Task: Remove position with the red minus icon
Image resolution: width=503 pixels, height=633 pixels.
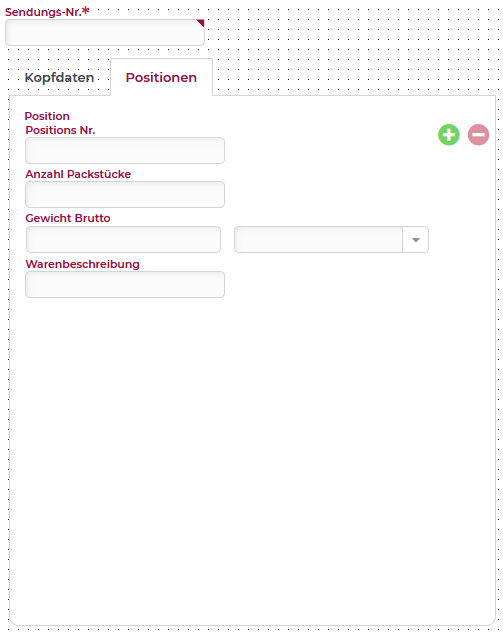Action: point(478,135)
